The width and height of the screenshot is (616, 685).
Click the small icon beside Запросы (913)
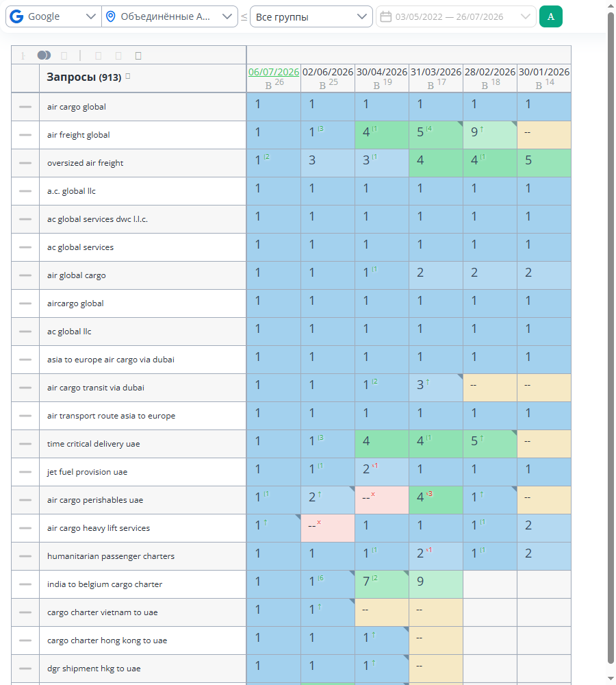[x=128, y=76]
